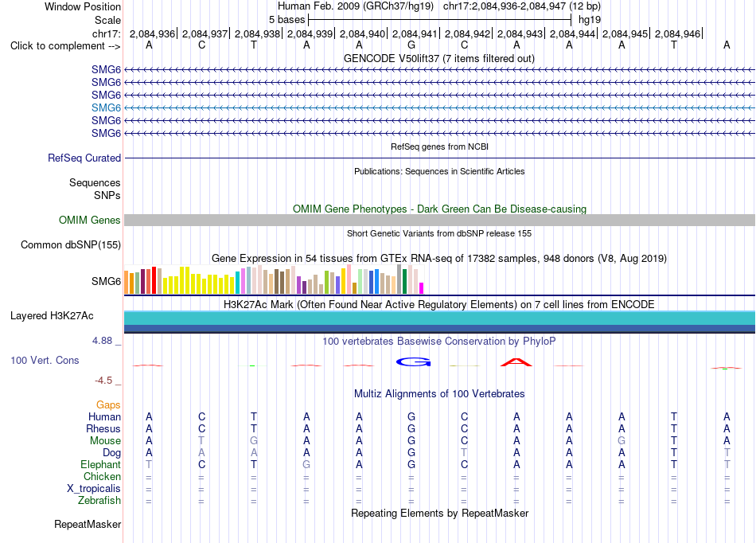
Task: Open H3K27Ac Mark ENCODE track title
Action: (x=439, y=305)
